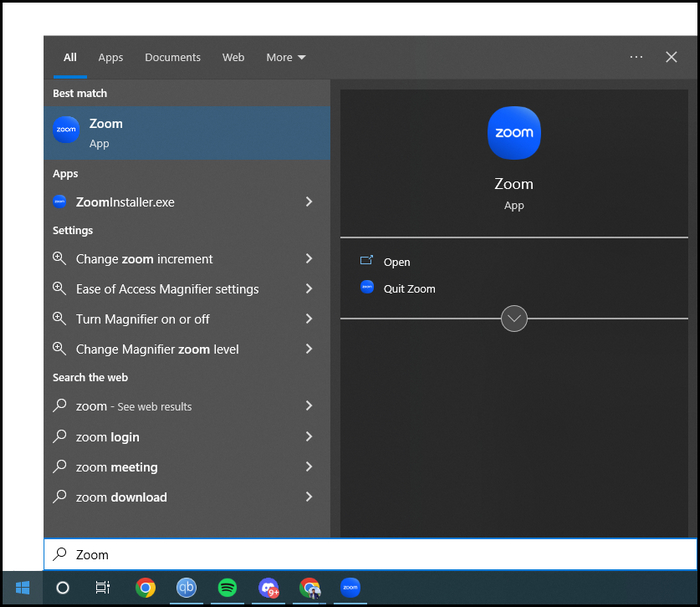This screenshot has width=700, height=607.
Task: Switch to the Web tab
Action: [233, 57]
